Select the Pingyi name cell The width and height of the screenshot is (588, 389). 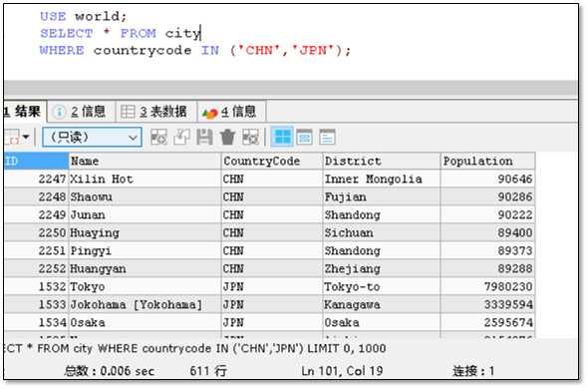point(146,250)
